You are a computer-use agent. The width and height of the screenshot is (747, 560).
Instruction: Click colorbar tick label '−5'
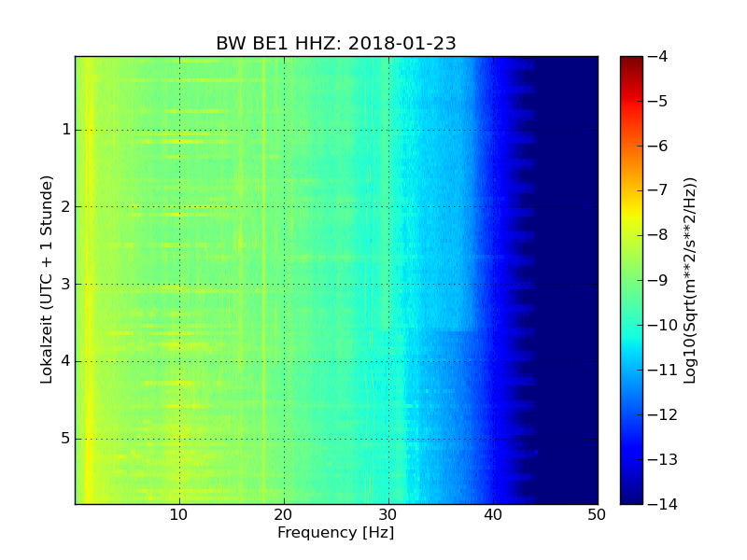[x=658, y=102]
